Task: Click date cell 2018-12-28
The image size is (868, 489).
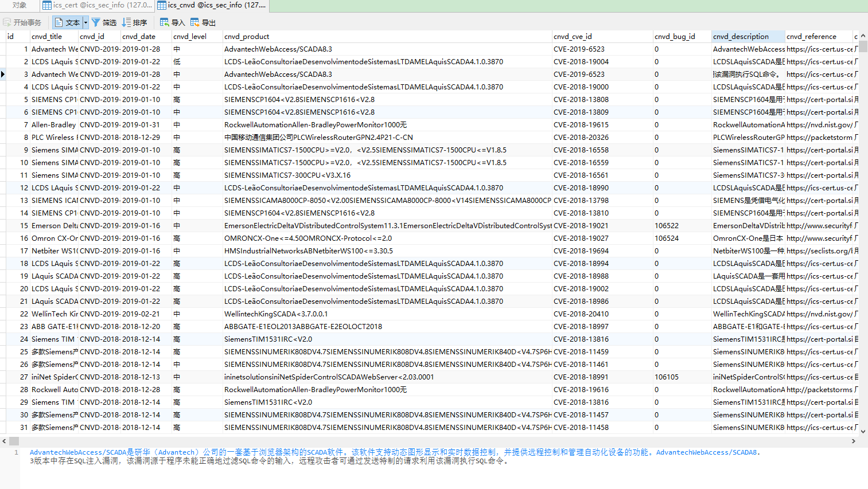Action: (146, 389)
